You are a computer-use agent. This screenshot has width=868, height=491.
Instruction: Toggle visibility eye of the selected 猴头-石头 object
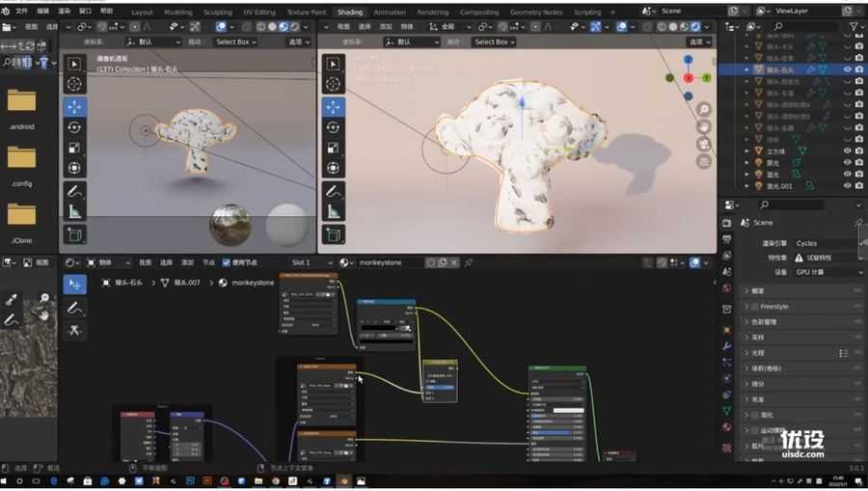pyautogui.click(x=847, y=69)
